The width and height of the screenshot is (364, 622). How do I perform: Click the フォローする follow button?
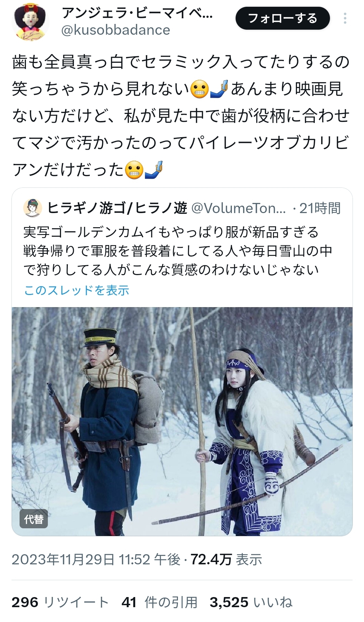pos(282,18)
